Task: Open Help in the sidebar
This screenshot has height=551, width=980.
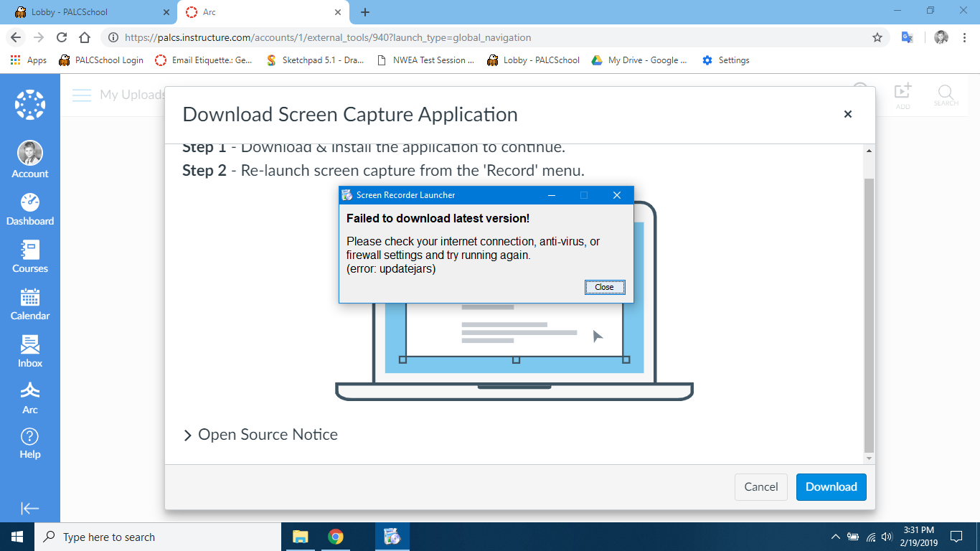Action: point(30,443)
